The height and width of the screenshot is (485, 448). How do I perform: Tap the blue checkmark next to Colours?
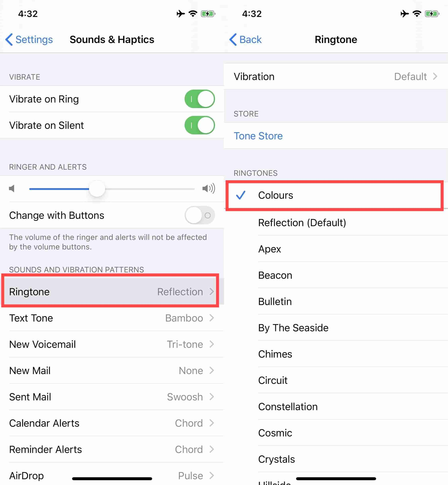[x=243, y=195]
